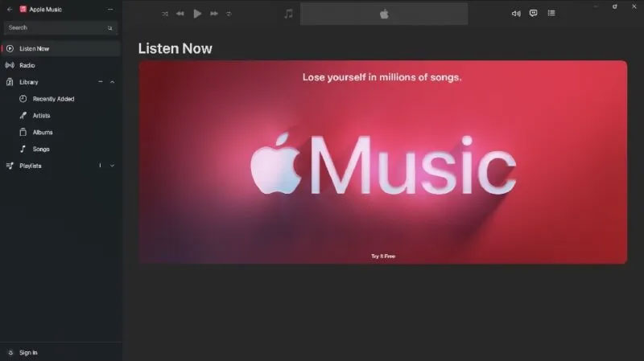Show lyrics with the speech bubble icon

coord(533,13)
